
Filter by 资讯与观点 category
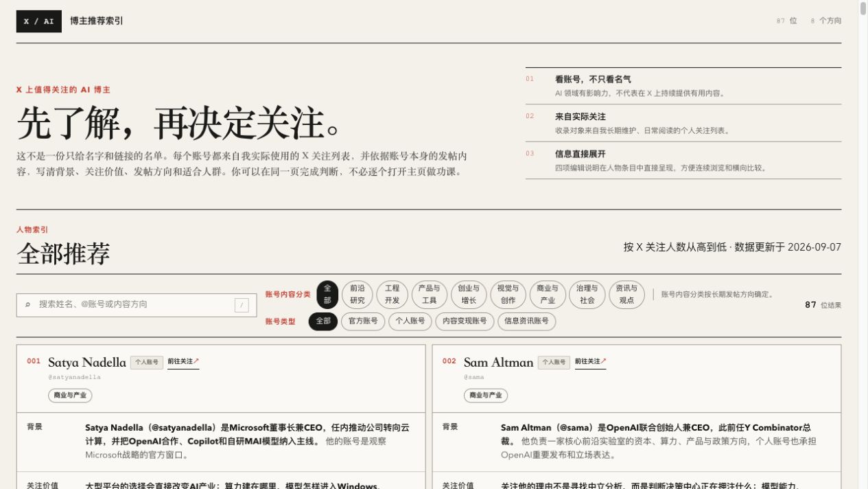click(626, 294)
